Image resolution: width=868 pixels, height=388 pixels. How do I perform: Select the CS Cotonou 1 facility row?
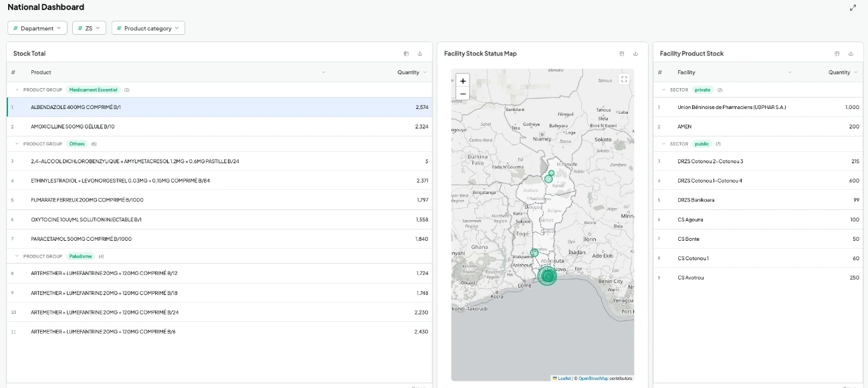coord(758,258)
